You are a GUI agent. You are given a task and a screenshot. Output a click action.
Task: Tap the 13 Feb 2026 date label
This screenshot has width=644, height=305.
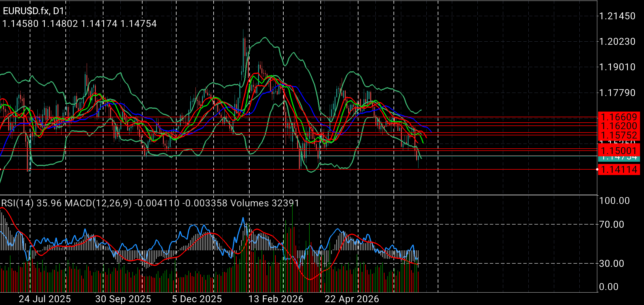[276, 299]
